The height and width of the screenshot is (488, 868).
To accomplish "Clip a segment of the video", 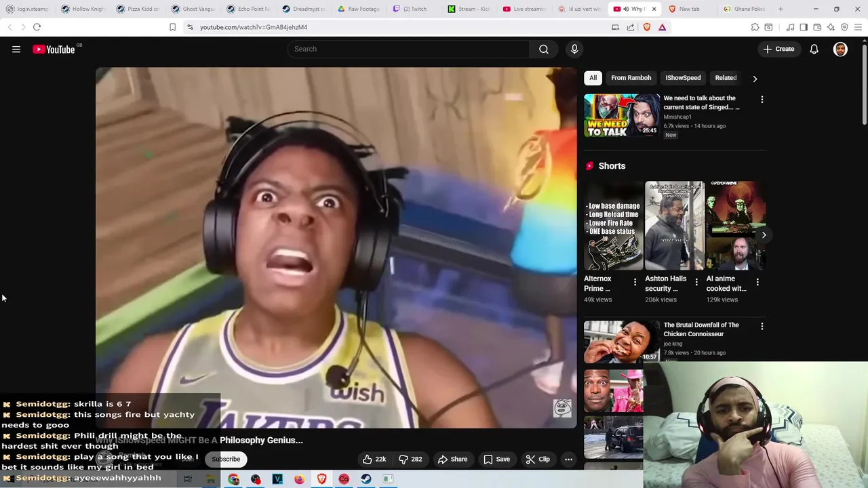I will (538, 459).
